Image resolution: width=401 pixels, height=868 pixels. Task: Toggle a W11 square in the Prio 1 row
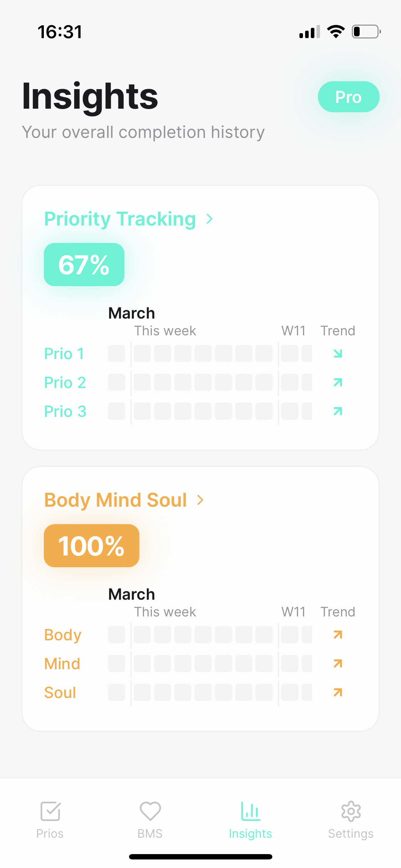coord(289,353)
